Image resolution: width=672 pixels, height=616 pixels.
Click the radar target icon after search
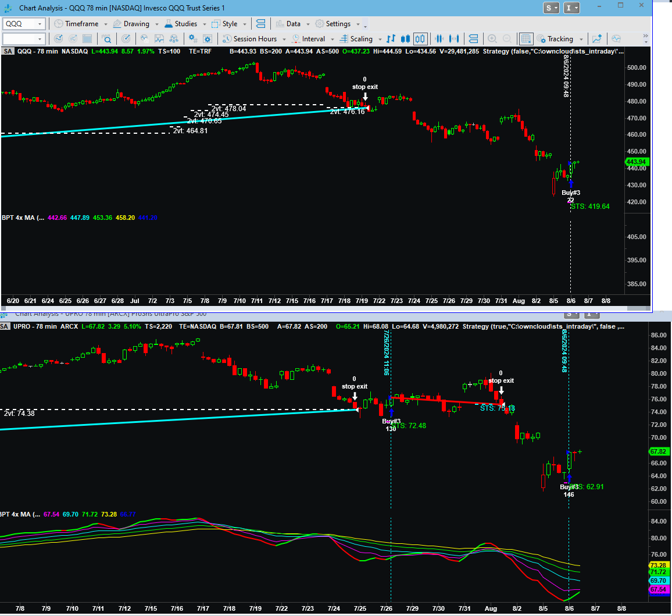coord(126,39)
